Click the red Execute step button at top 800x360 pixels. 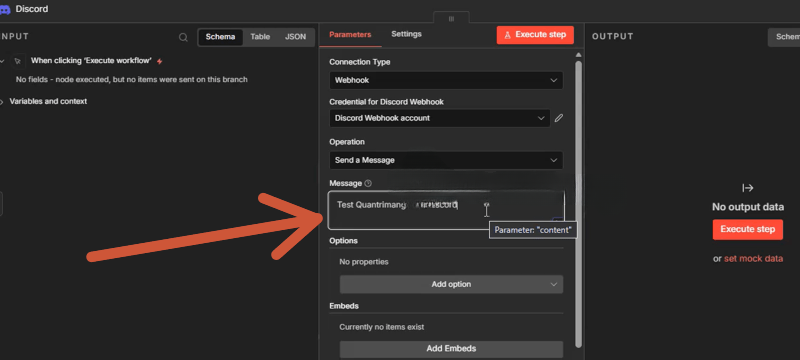tap(535, 35)
